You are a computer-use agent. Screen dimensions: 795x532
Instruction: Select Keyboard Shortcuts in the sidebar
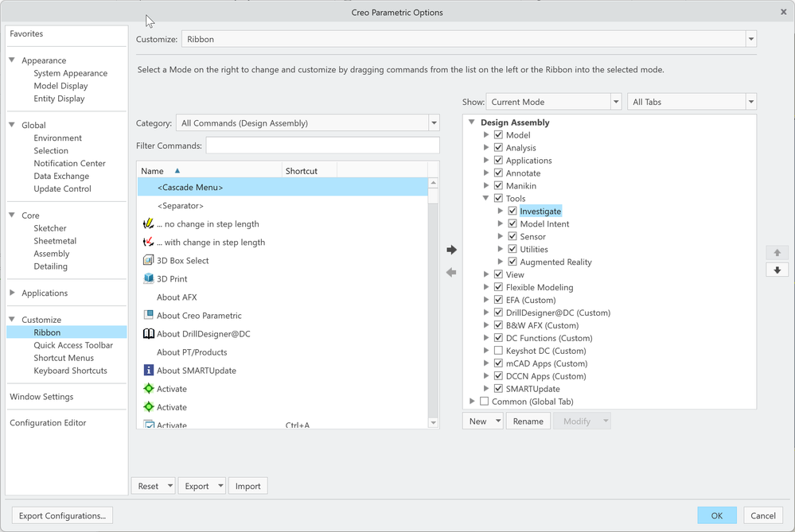70,371
